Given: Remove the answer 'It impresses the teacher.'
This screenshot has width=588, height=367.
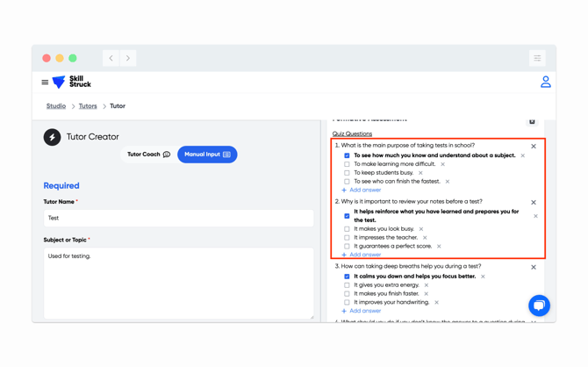Looking at the screenshot, I should click(425, 238).
